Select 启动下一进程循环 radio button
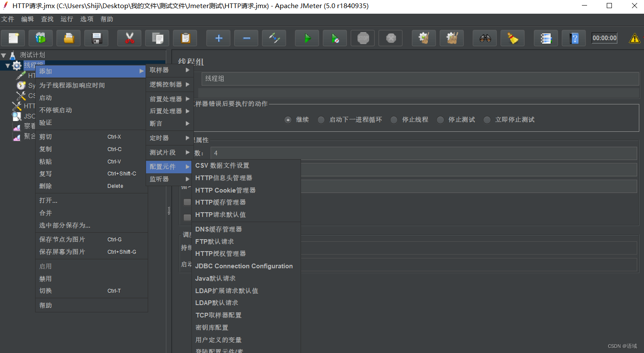Image resolution: width=644 pixels, height=353 pixels. pyautogui.click(x=321, y=120)
